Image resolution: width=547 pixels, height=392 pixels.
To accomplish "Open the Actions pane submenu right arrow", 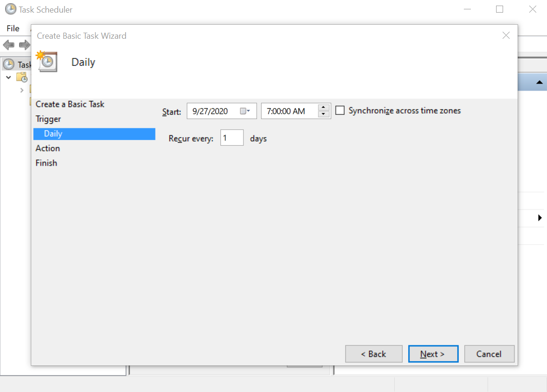I will (x=540, y=218).
